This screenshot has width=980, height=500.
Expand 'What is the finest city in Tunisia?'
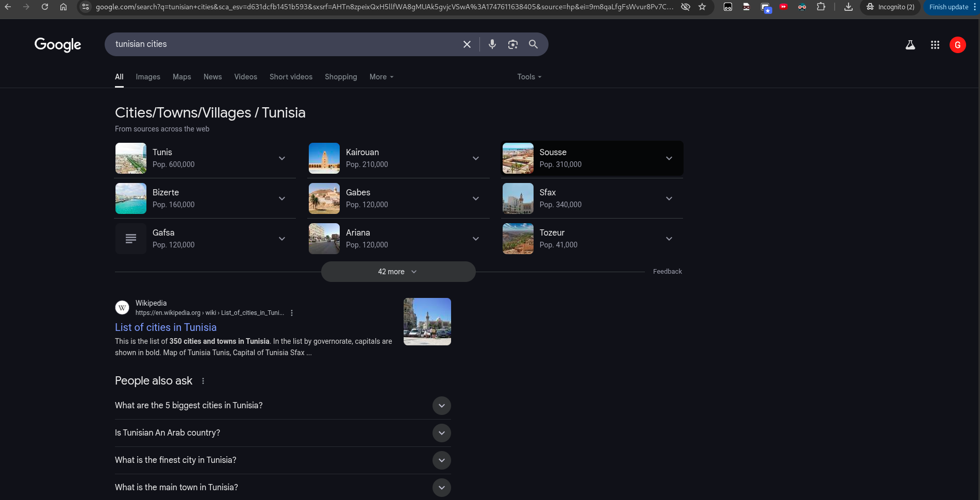coord(441,460)
